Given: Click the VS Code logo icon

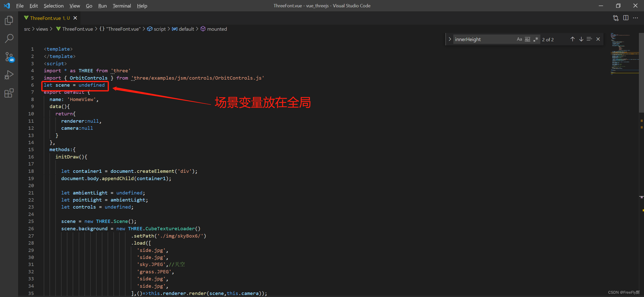Looking at the screenshot, I should click(7, 6).
